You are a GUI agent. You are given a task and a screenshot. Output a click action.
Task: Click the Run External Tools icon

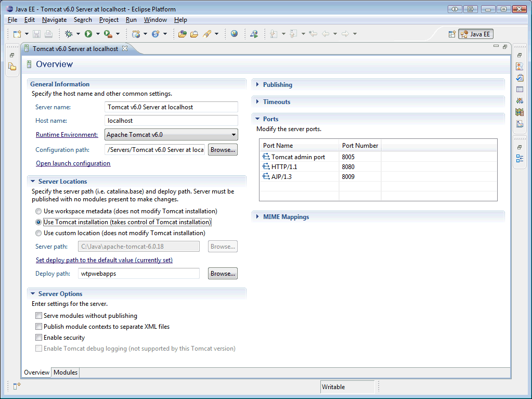[x=108, y=34]
